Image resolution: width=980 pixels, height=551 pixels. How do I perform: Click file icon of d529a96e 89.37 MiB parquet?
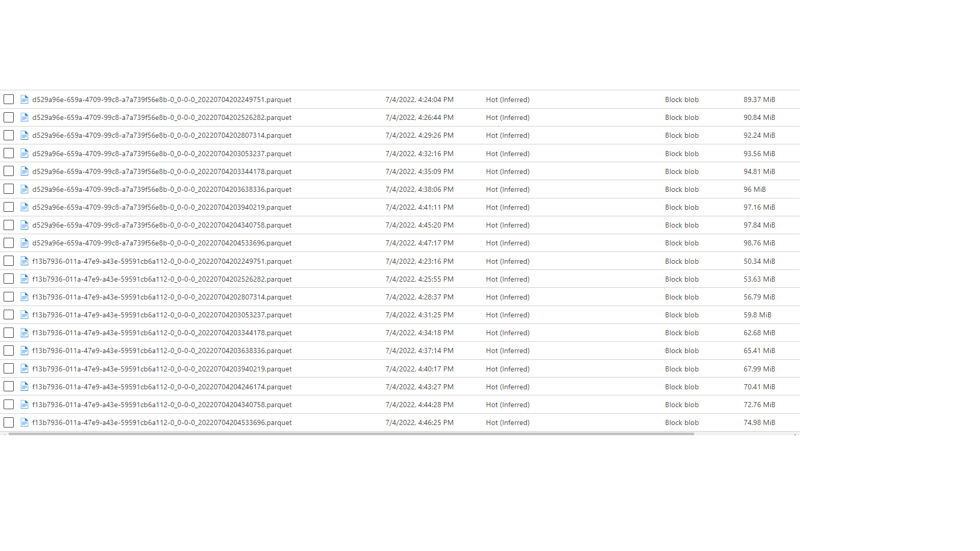click(24, 99)
